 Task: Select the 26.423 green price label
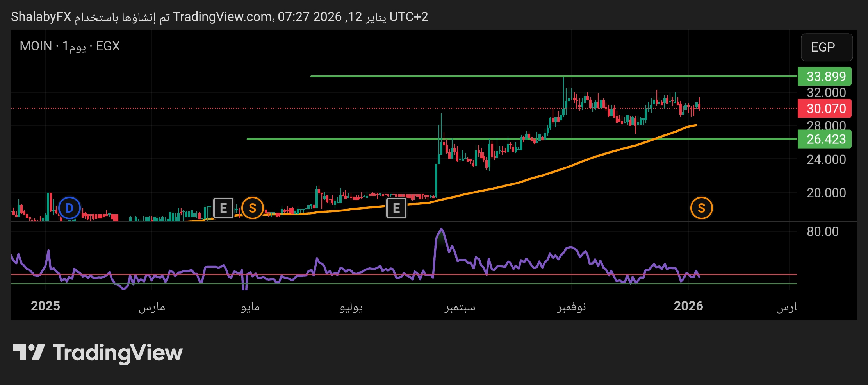(x=824, y=139)
